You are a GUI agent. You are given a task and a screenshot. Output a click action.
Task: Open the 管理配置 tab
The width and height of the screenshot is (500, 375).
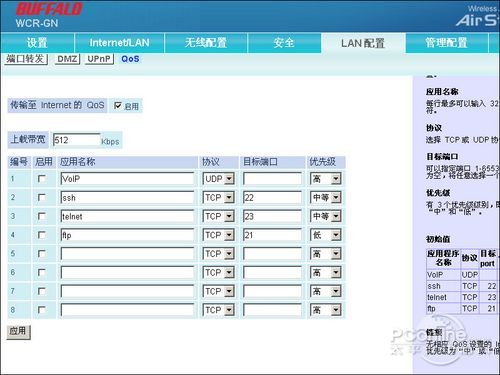coord(447,43)
